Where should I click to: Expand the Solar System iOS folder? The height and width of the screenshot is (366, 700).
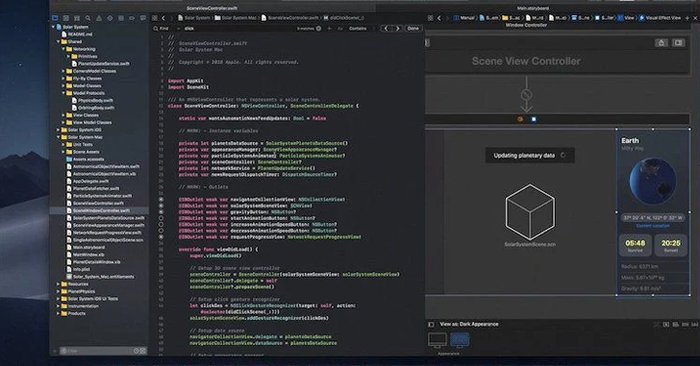[58, 130]
